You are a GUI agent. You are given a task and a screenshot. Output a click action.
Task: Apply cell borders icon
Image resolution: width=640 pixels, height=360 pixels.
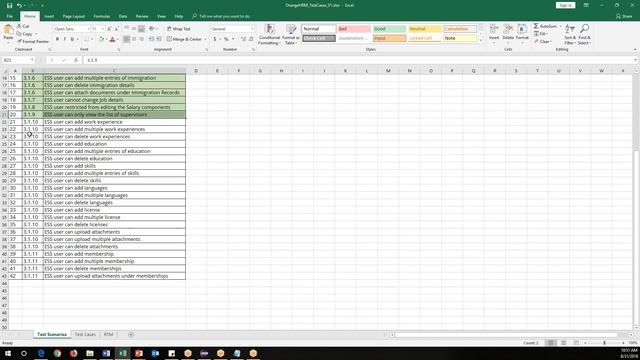pos(86,39)
